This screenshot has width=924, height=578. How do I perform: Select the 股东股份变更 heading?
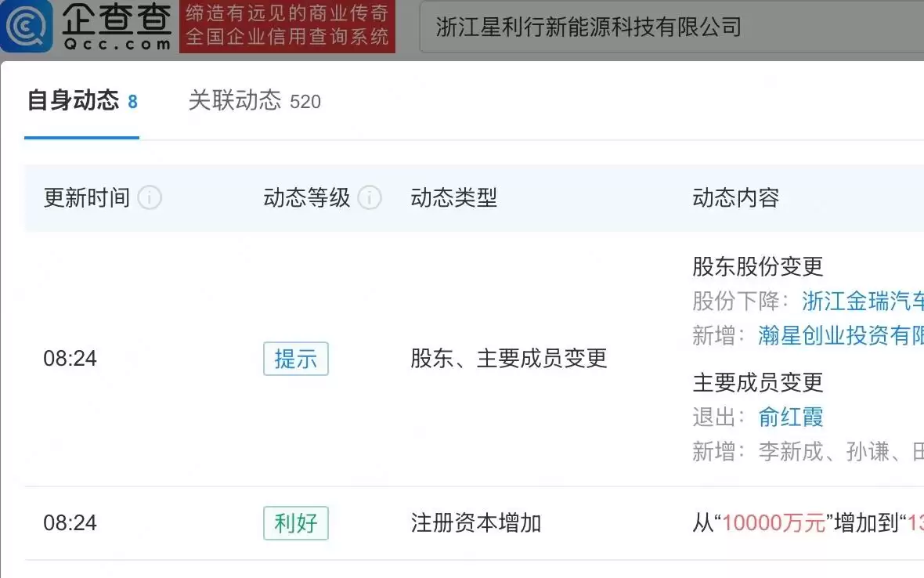757,266
